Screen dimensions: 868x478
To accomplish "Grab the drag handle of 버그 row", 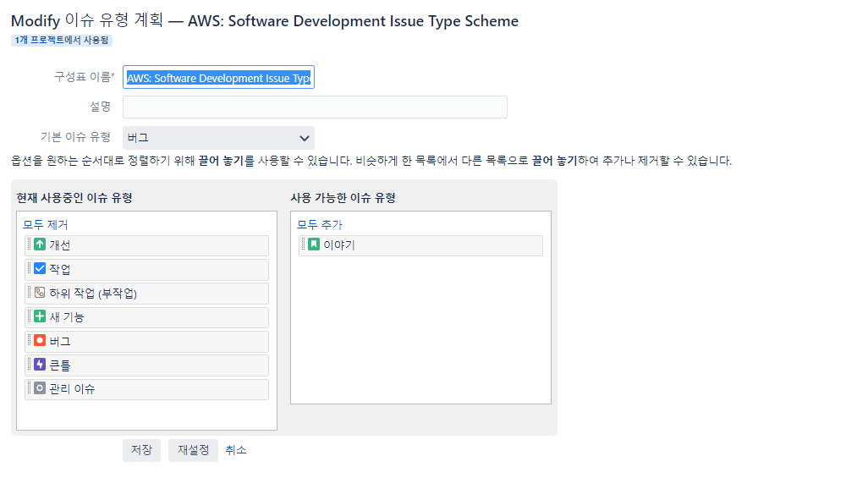I will point(30,340).
